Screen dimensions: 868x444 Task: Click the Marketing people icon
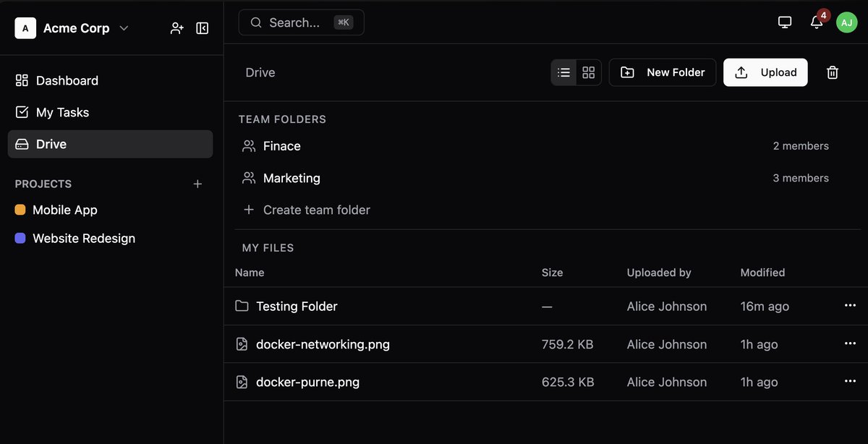pyautogui.click(x=249, y=178)
